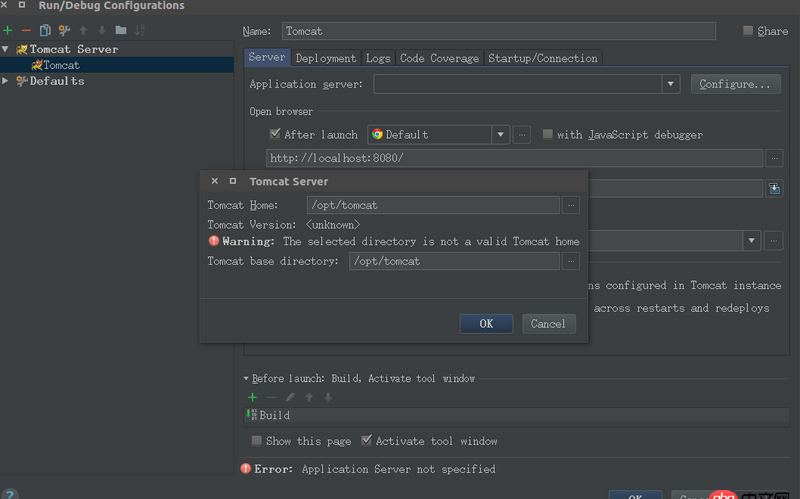Image resolution: width=800 pixels, height=499 pixels.
Task: Open the Deployment tab
Action: tap(326, 58)
